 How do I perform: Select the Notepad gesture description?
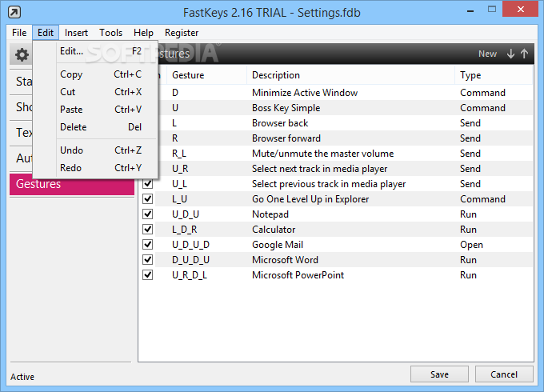(270, 214)
